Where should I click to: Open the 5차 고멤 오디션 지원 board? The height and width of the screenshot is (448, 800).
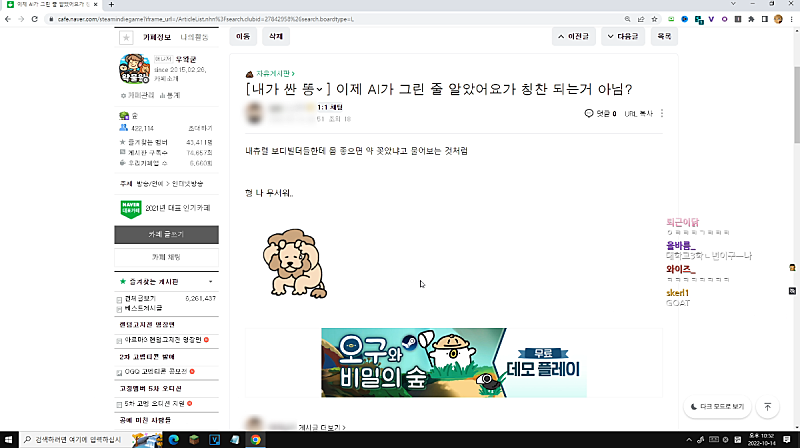coord(155,404)
